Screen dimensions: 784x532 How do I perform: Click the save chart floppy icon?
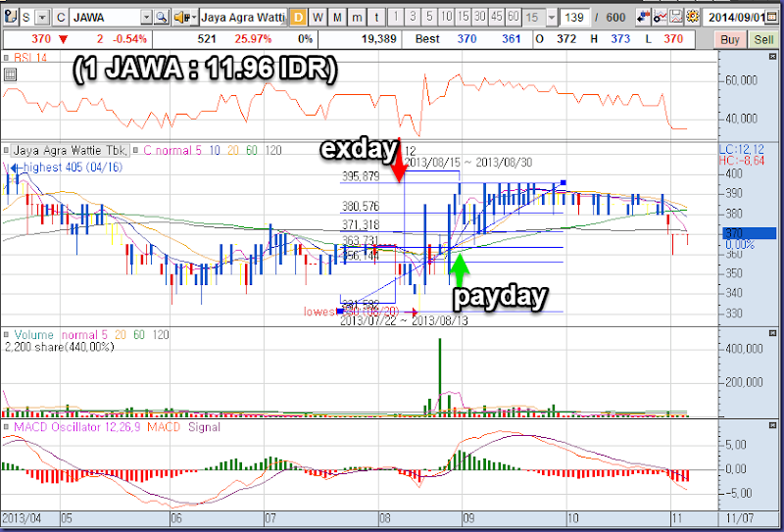point(676,18)
